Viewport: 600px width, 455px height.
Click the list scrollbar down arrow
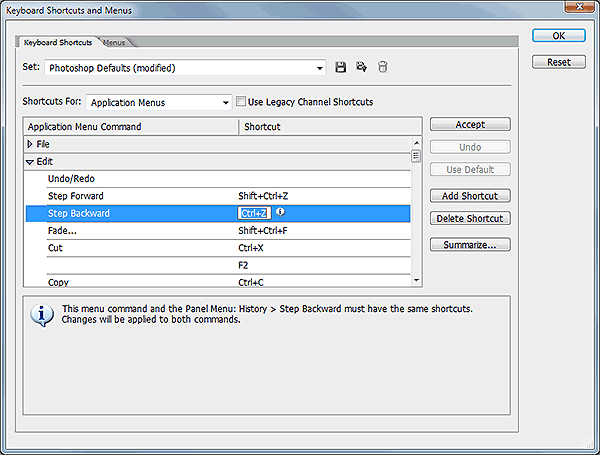416,281
